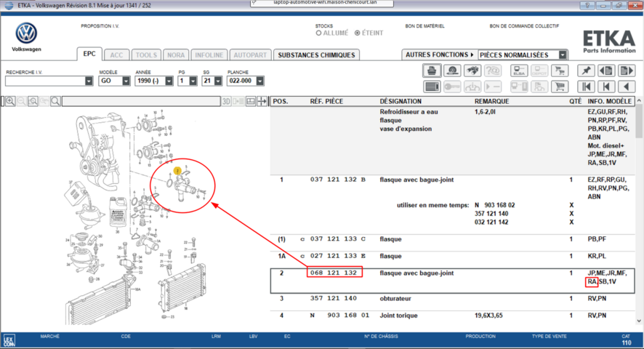Click the help question mark title button
644x349 pixels.
pyautogui.click(x=587, y=5)
